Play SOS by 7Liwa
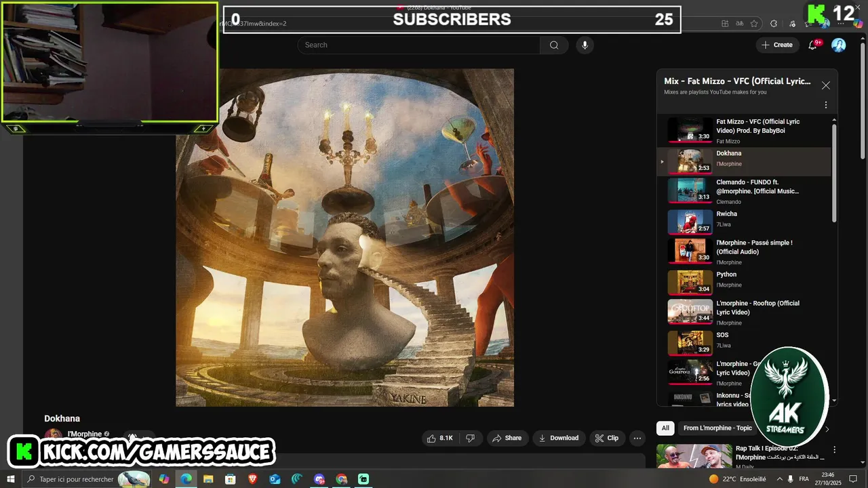Screen dimensions: 868x488 point(744,342)
